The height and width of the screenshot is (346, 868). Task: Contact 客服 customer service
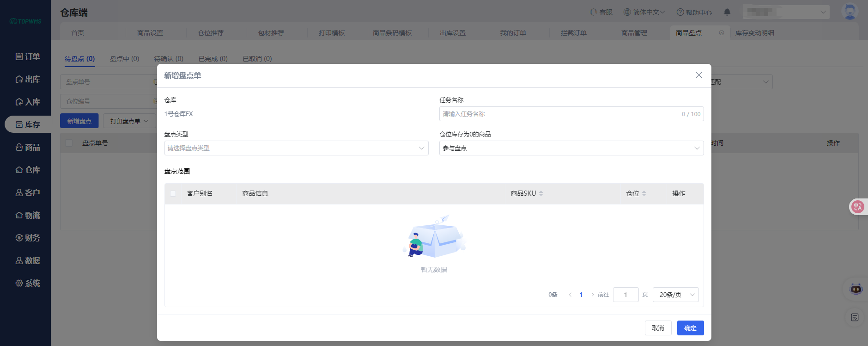pos(601,12)
